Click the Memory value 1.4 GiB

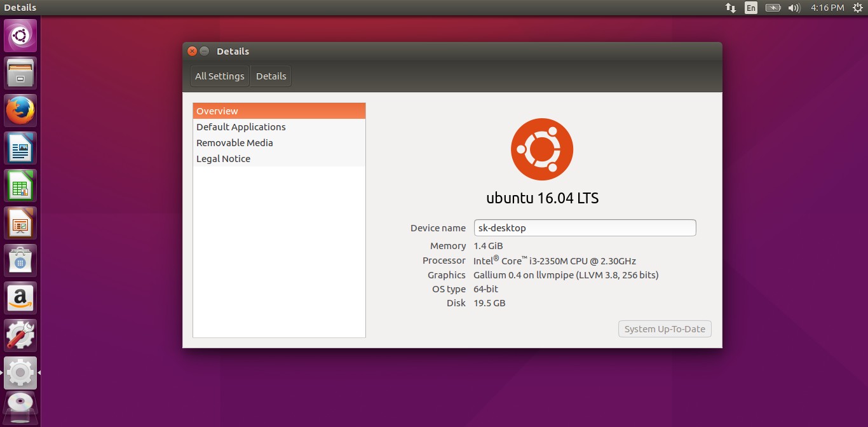click(x=489, y=246)
